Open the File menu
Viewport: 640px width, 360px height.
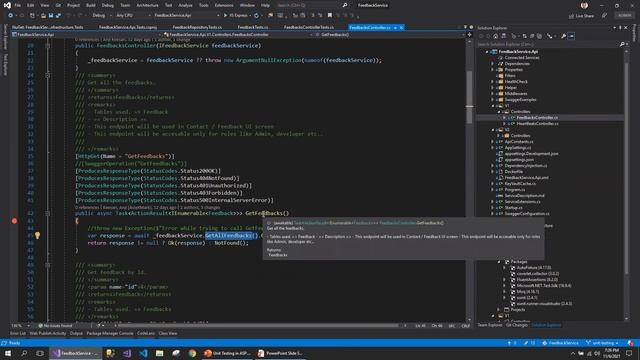point(18,5)
